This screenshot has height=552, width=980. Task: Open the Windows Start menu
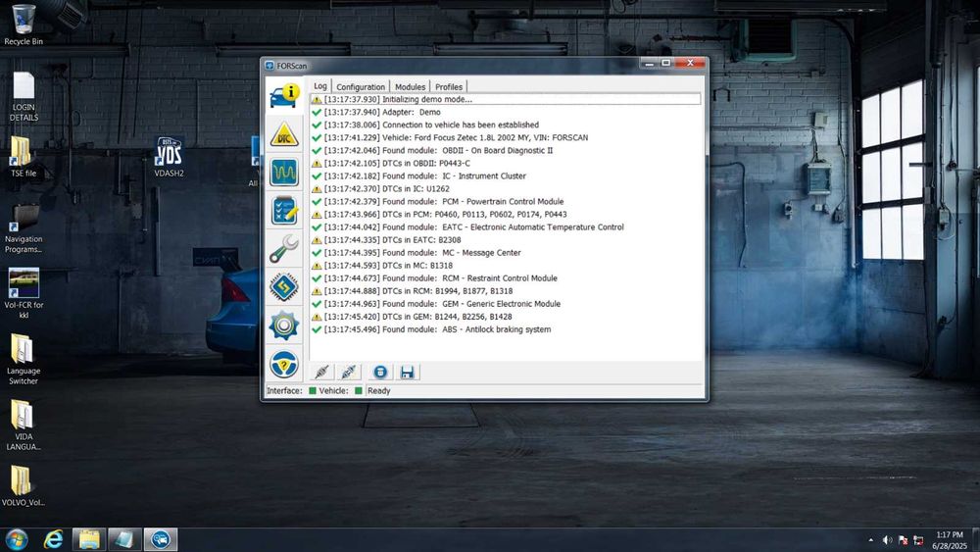pos(17,539)
